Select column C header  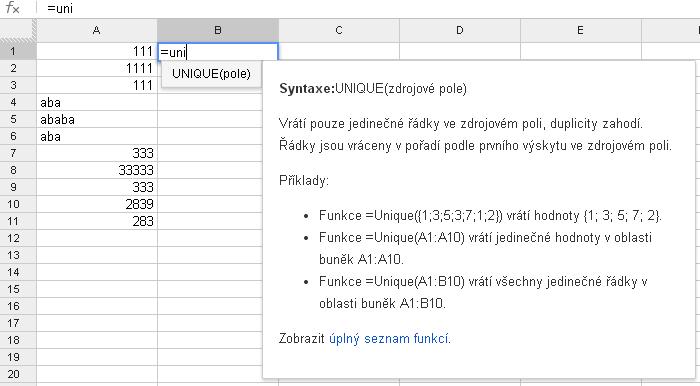[x=339, y=30]
